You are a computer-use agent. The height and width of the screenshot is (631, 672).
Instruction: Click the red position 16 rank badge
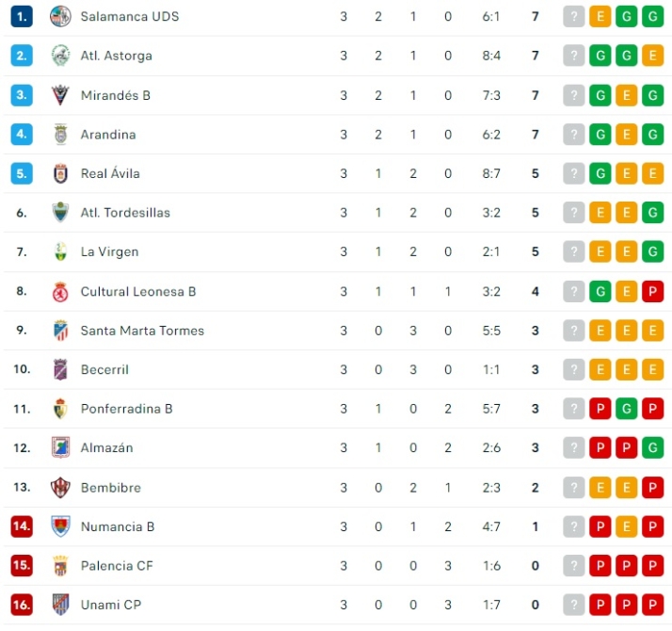[22, 605]
